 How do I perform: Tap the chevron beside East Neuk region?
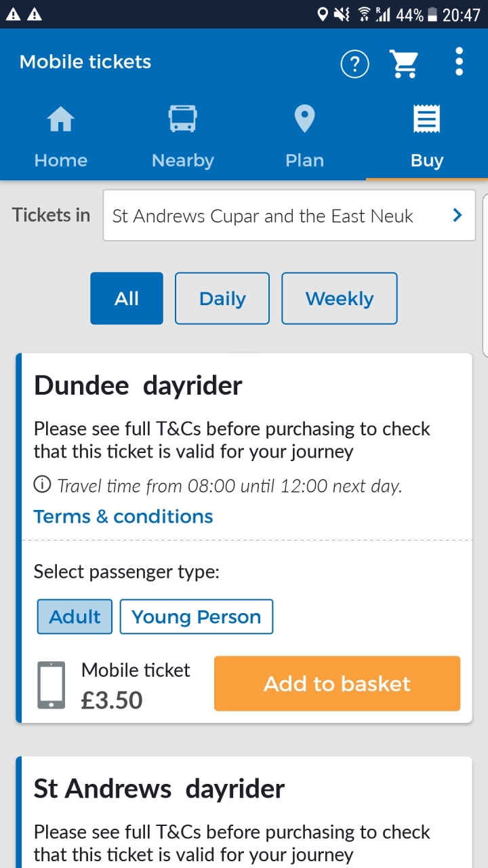coord(457,216)
